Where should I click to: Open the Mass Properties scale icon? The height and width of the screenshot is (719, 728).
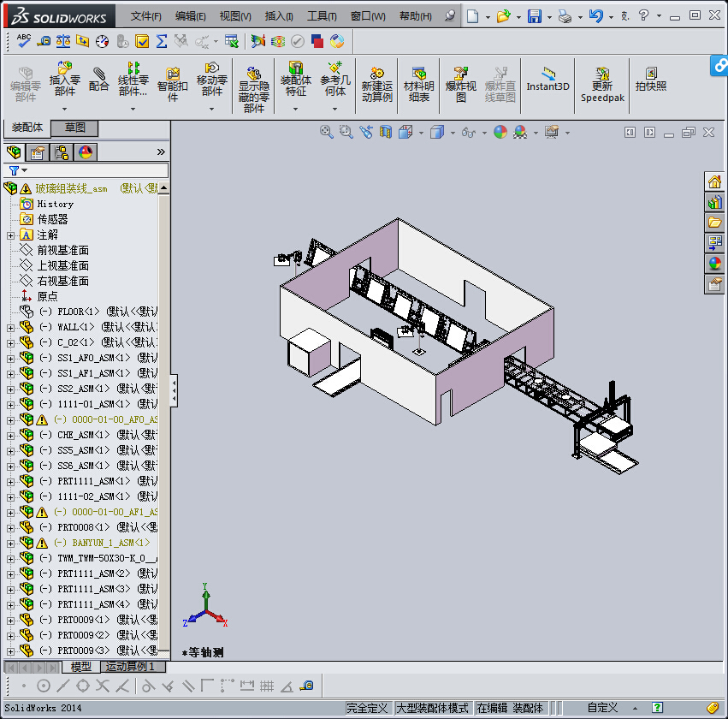(63, 41)
